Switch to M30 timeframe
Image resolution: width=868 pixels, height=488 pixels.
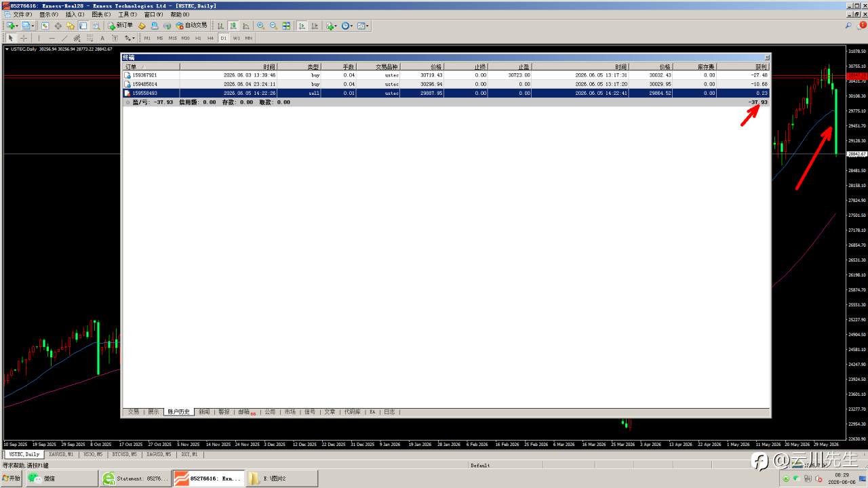click(x=186, y=38)
